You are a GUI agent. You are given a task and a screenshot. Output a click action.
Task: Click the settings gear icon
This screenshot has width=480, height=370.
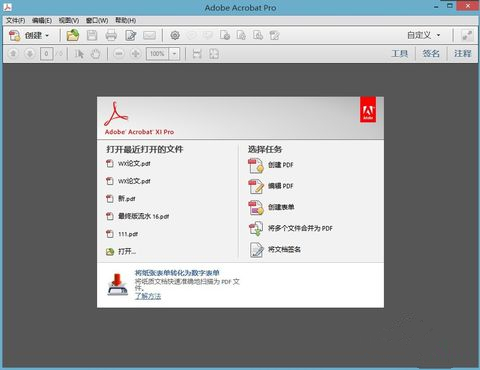coord(175,35)
